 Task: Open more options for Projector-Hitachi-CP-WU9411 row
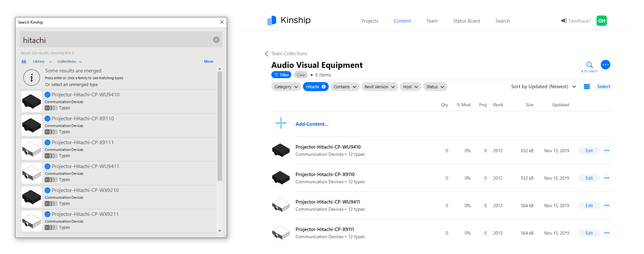[607, 205]
